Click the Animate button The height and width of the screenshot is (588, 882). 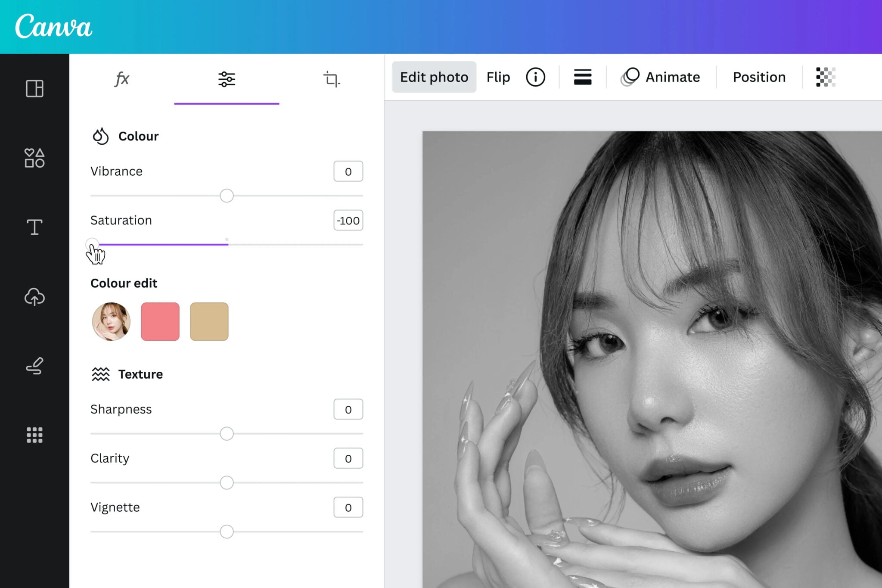pyautogui.click(x=661, y=77)
